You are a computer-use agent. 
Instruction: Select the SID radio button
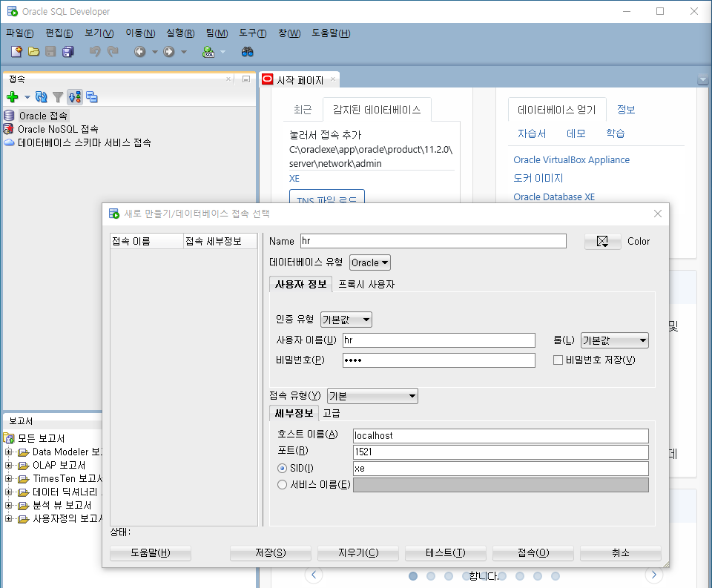(x=282, y=468)
